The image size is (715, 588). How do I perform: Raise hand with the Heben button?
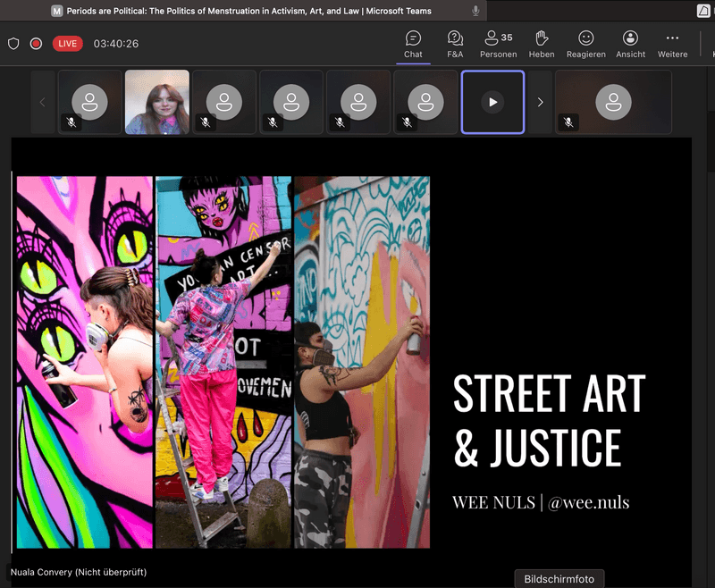(541, 44)
